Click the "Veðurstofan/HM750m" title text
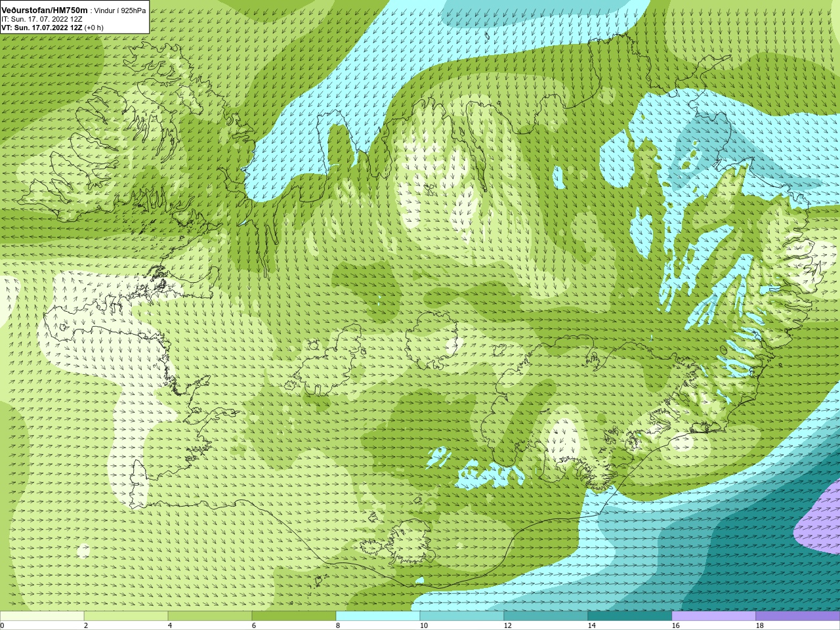840x630 pixels. click(45, 10)
